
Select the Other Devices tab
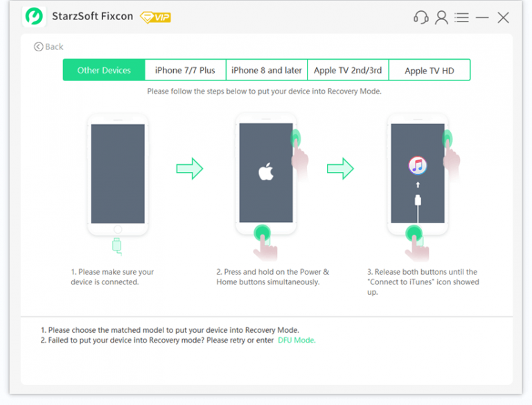point(104,70)
